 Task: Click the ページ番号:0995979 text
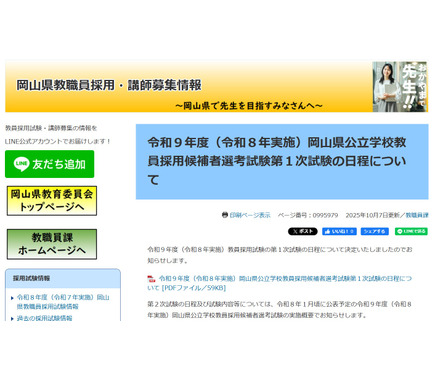[308, 215]
